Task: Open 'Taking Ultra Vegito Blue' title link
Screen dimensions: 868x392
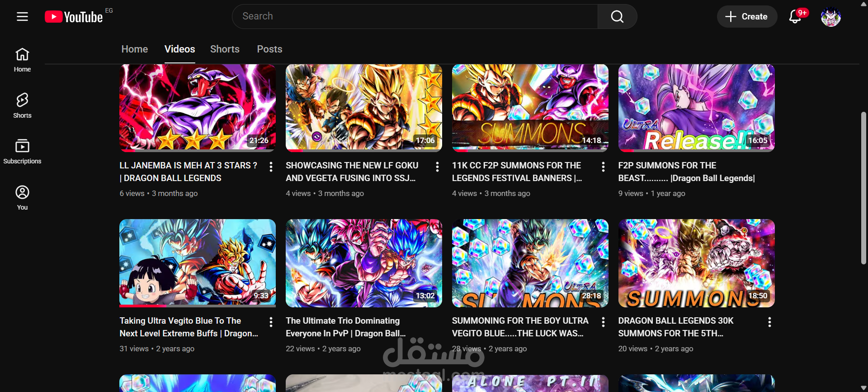Action: coord(189,327)
